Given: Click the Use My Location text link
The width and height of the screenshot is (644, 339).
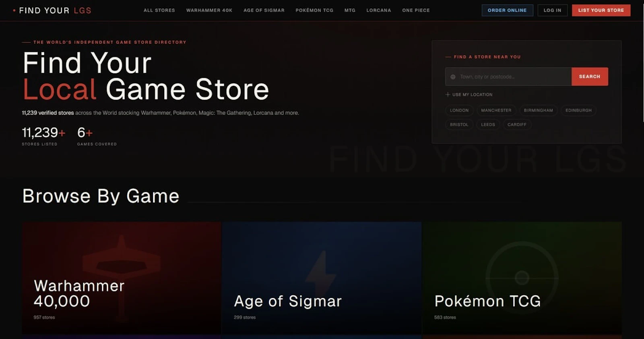Looking at the screenshot, I should point(472,95).
